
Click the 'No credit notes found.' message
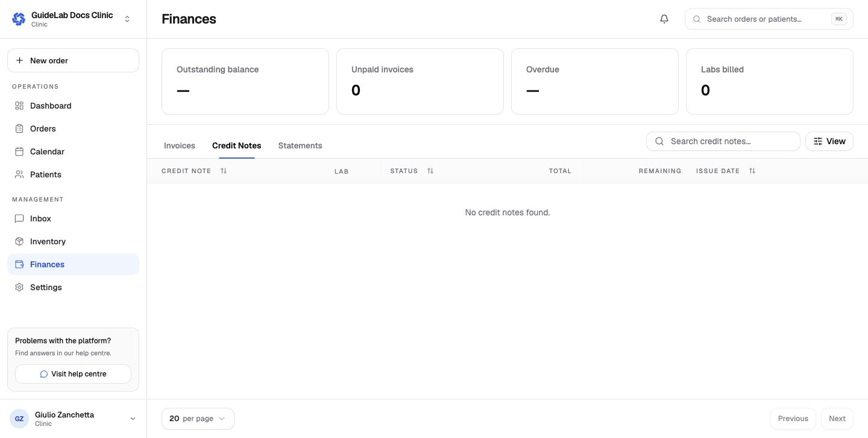tap(508, 212)
